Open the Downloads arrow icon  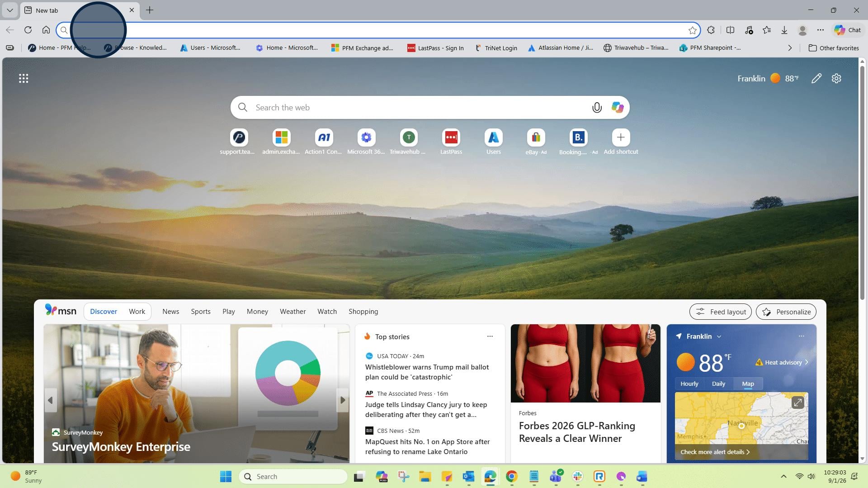coord(784,30)
